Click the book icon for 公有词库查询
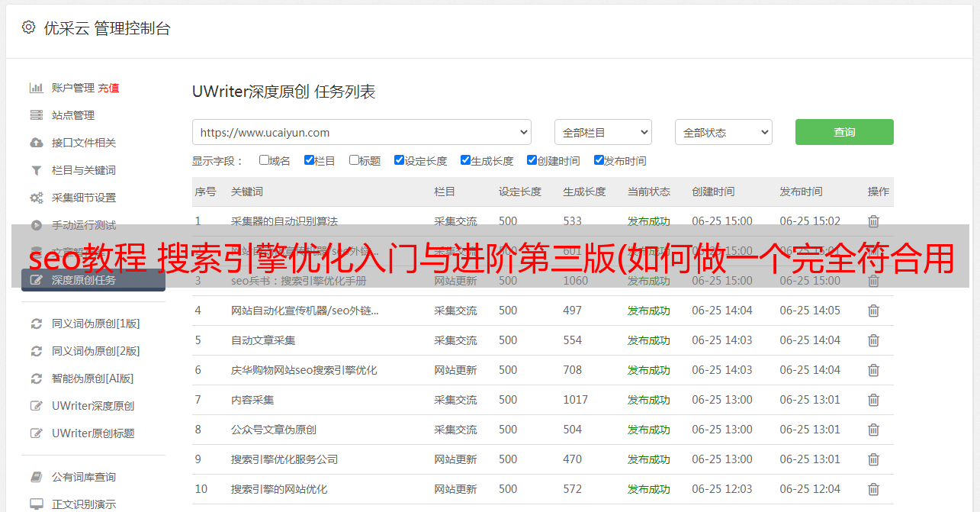This screenshot has width=980, height=512. [x=36, y=477]
